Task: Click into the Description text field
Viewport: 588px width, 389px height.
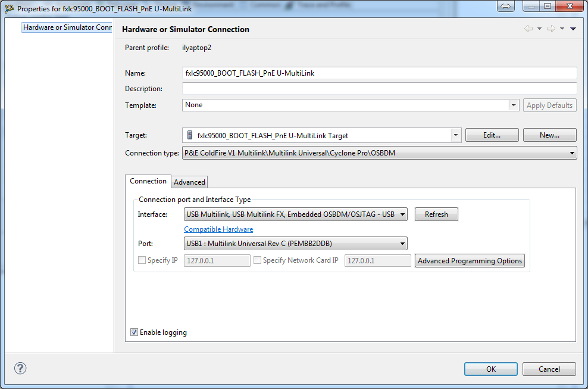Action: pos(379,89)
